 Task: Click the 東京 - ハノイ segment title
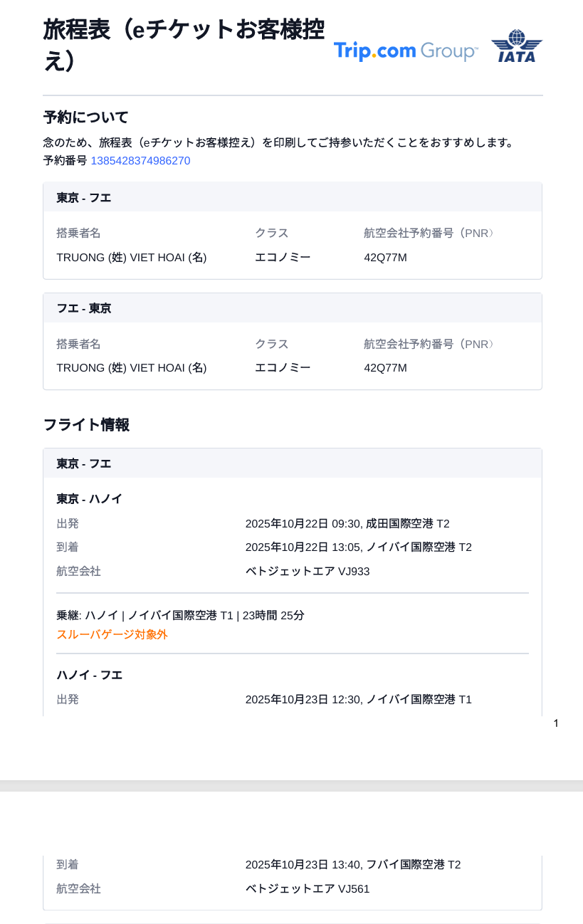click(90, 499)
